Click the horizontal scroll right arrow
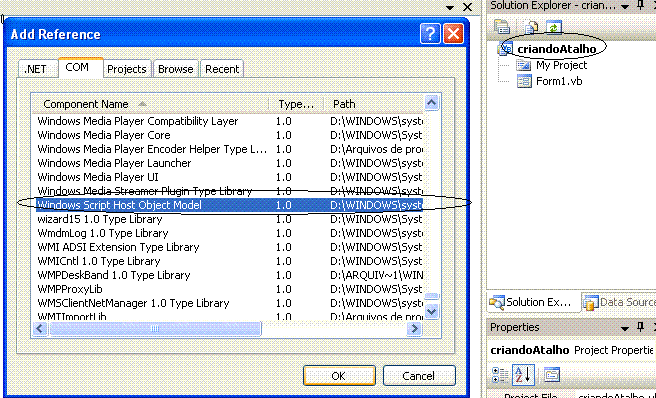Viewport: 656px width, 398px height. tap(414, 329)
